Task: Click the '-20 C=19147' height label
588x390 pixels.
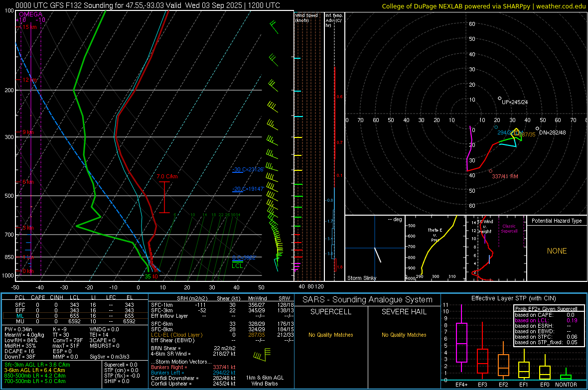Action: pyautogui.click(x=248, y=189)
